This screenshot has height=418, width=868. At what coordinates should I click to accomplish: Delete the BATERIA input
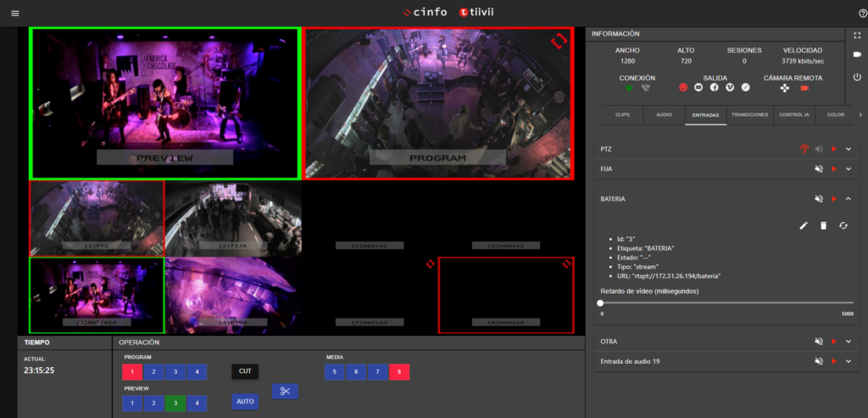coord(823,225)
